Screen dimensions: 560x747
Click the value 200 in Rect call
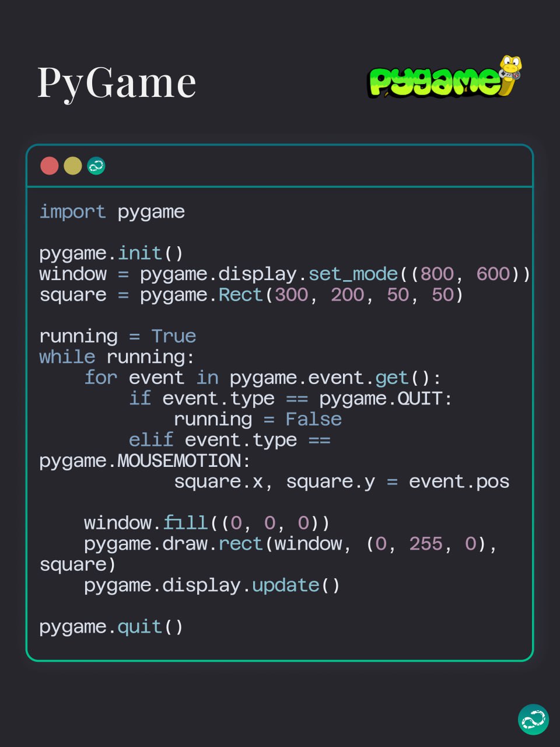347,295
